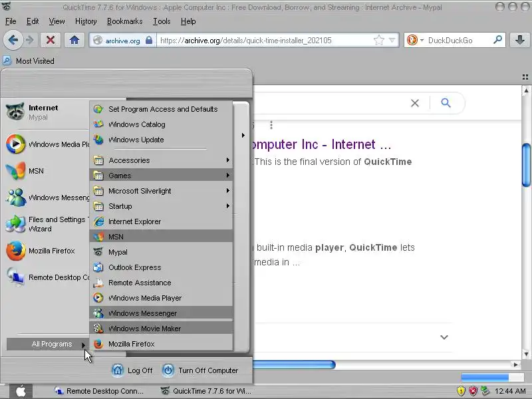
Task: Launch Mypal from All Programs list
Action: [x=162, y=252]
